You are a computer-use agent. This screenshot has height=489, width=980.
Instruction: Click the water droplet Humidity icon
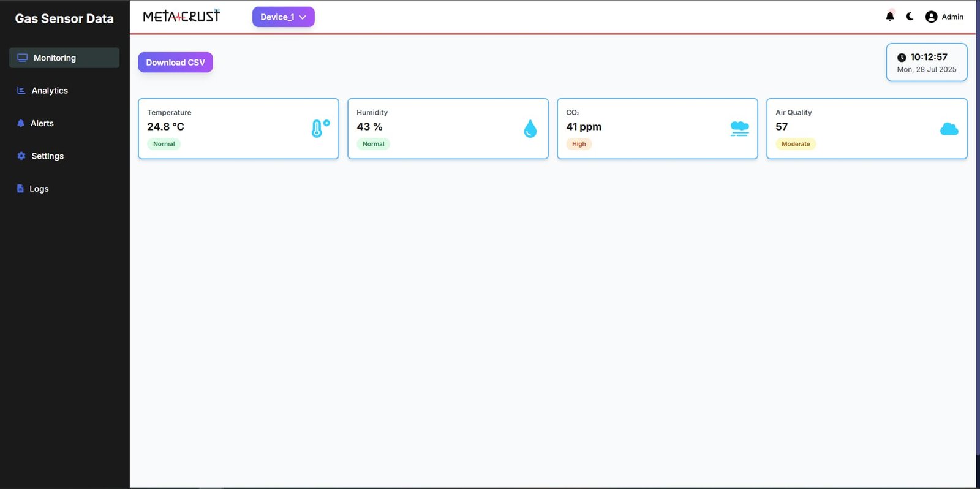tap(530, 129)
